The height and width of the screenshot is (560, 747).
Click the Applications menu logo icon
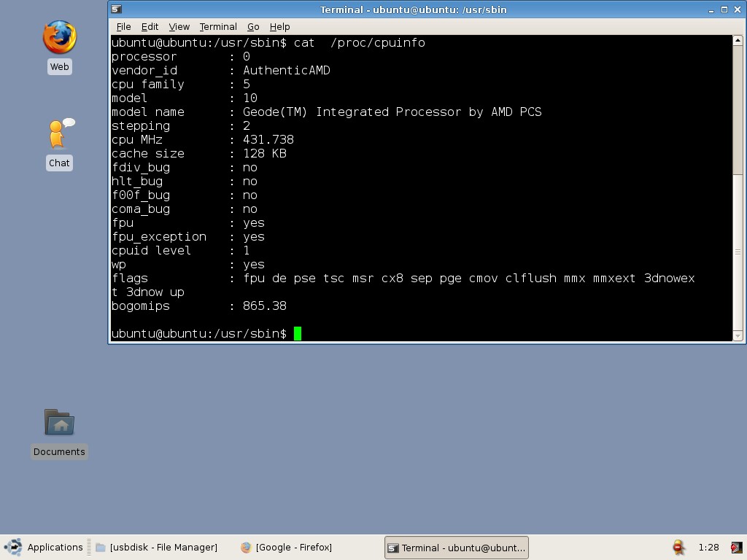click(13, 547)
